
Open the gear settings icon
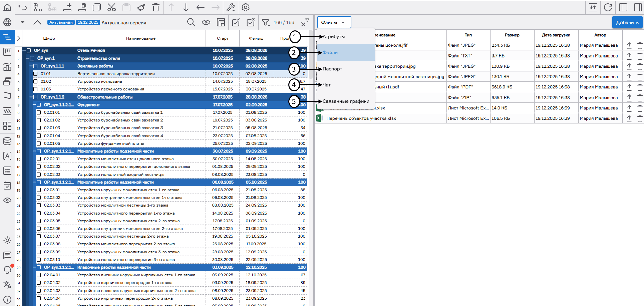246,7
